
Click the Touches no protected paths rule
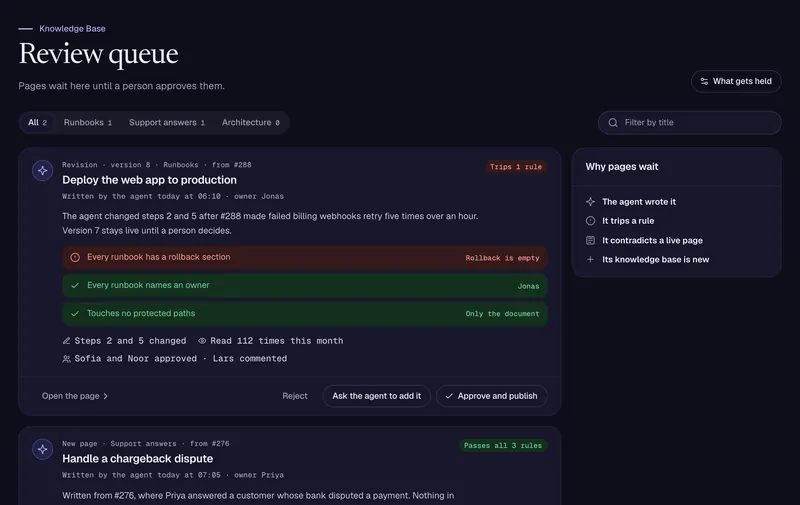pyautogui.click(x=305, y=314)
